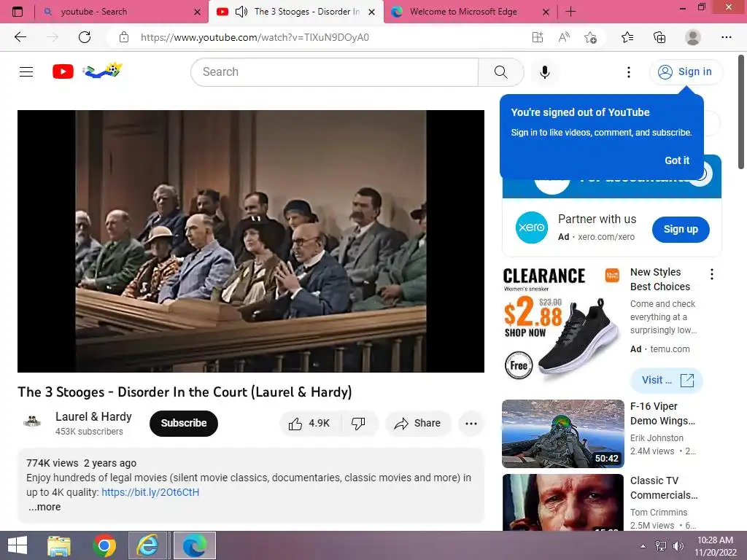Image resolution: width=747 pixels, height=560 pixels.
Task: Click 'Tom Crimmins' channel name
Action: click(659, 513)
